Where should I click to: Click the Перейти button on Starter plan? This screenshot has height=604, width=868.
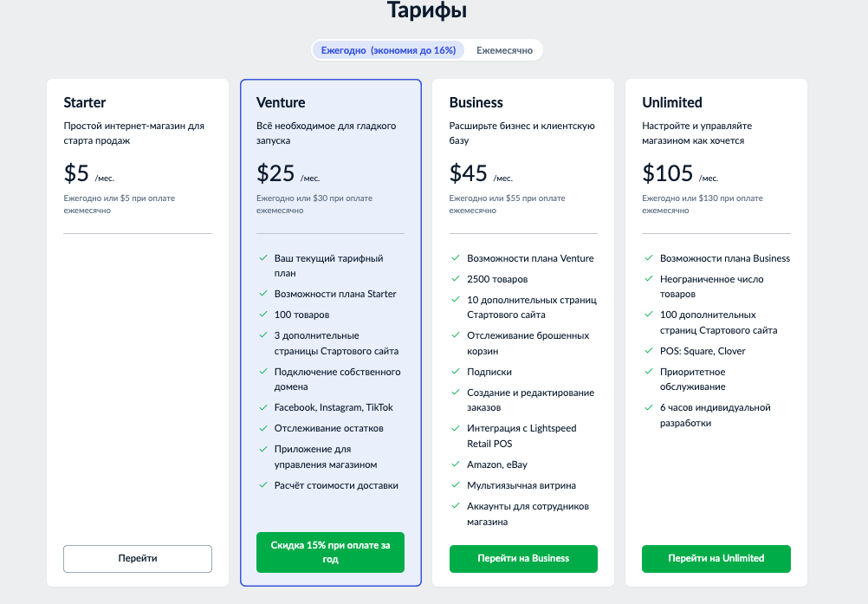pos(138,559)
